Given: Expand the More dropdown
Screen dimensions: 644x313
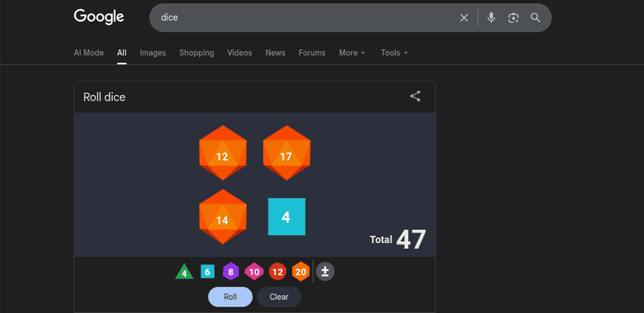Looking at the screenshot, I should coord(352,52).
